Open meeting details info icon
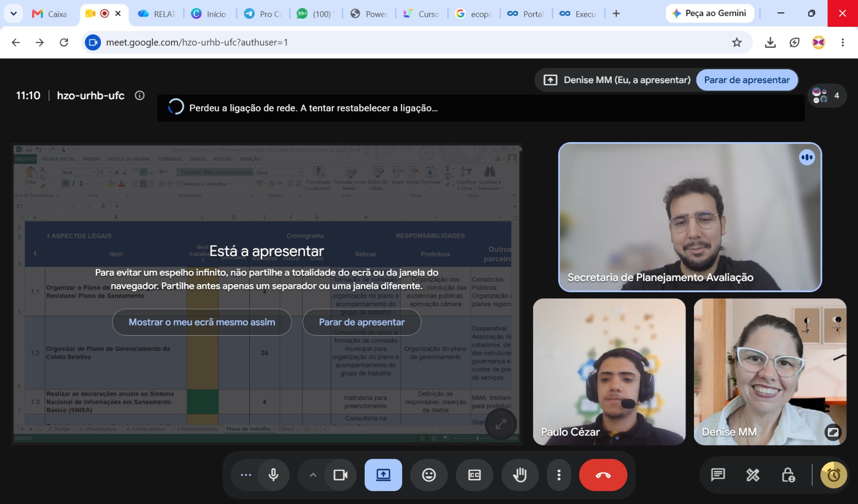 click(140, 95)
